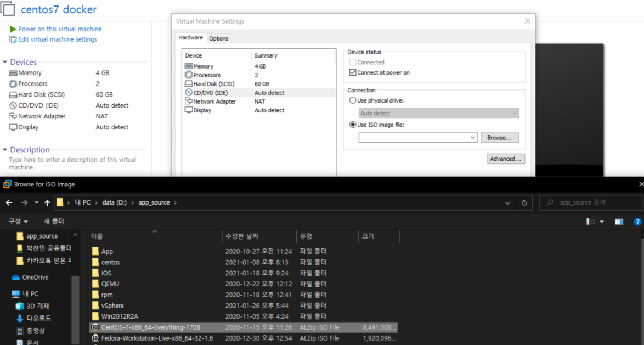Open the blue help question mark icon

(x=637, y=222)
